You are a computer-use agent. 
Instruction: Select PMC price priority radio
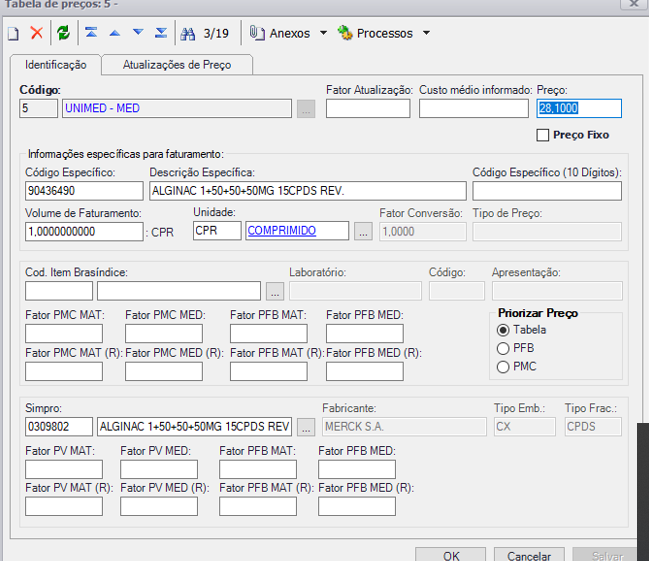pos(503,367)
